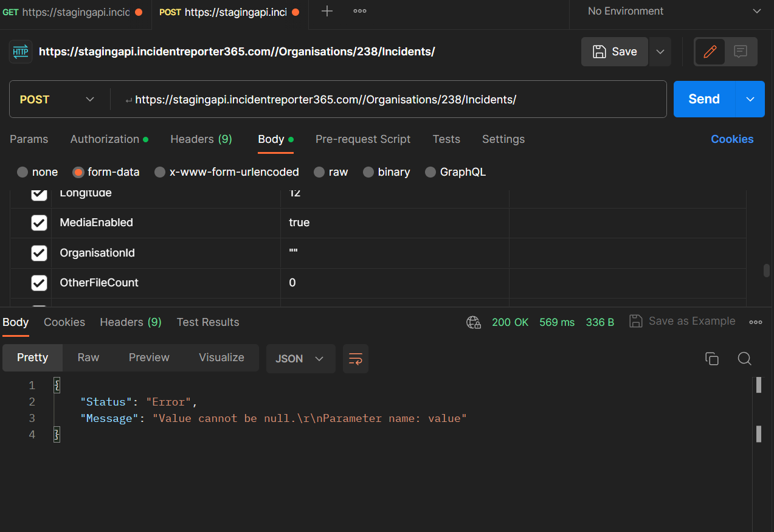Image resolution: width=774 pixels, height=532 pixels.
Task: Open response options three-dots menu
Action: coord(756,322)
